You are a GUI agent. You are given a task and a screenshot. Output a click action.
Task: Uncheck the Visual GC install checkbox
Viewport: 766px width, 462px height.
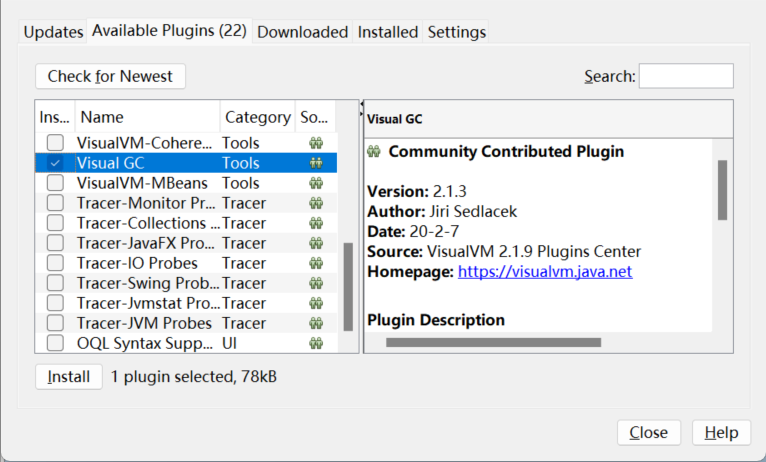(56, 163)
